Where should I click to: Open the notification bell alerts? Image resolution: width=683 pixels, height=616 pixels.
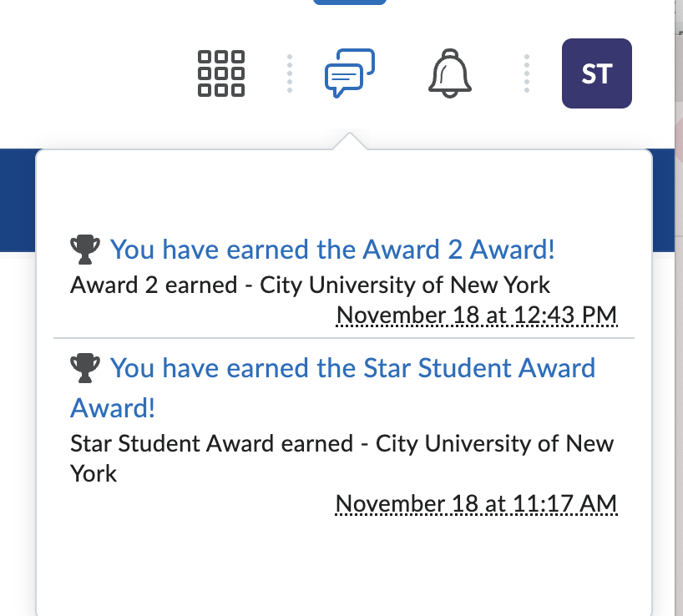[x=450, y=73]
